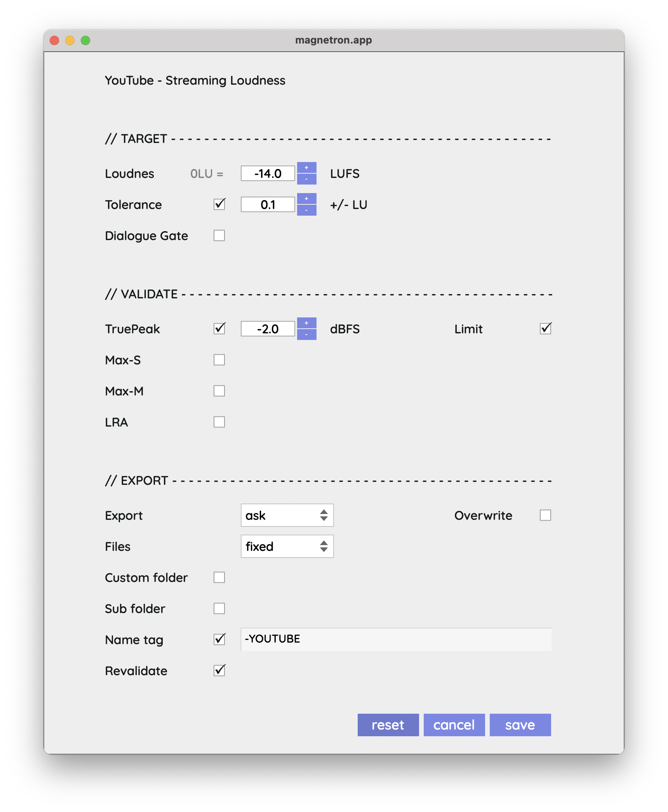
Task: Focus the Name tag text field
Action: [396, 639]
